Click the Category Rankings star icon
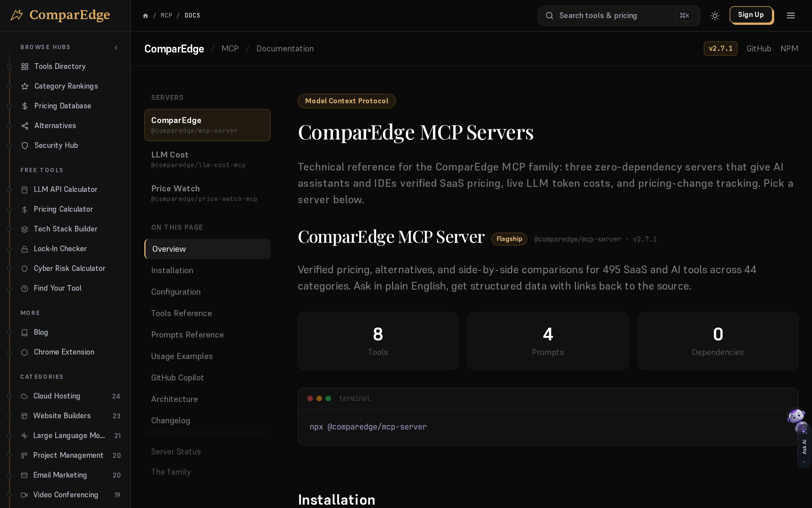Viewport: 812px width, 508px height. coord(25,86)
